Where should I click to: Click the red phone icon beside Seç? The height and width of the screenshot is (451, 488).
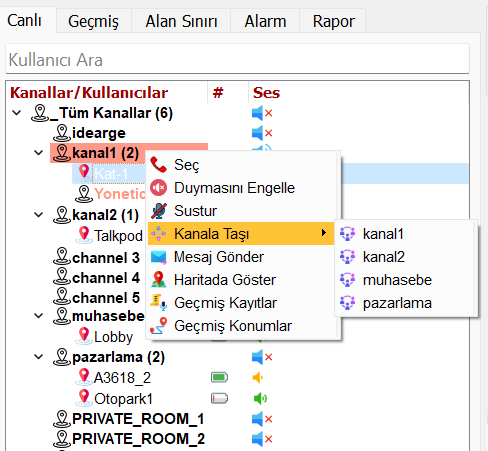[x=158, y=165]
